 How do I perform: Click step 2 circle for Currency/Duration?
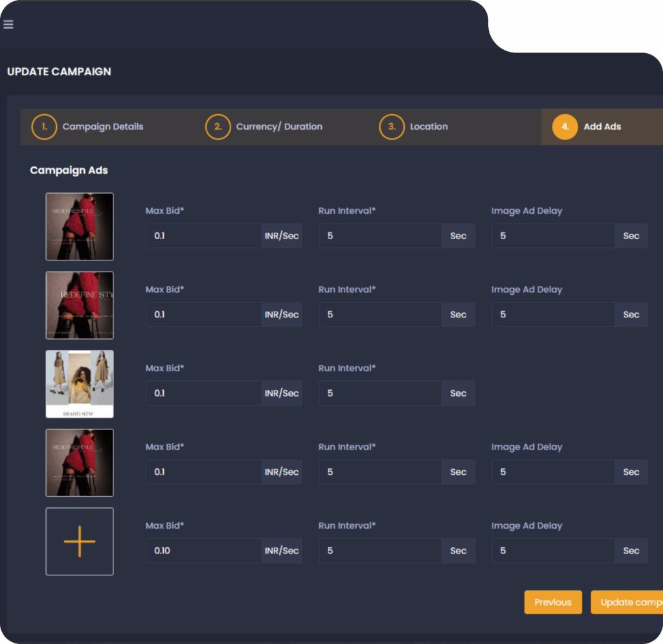click(x=218, y=127)
